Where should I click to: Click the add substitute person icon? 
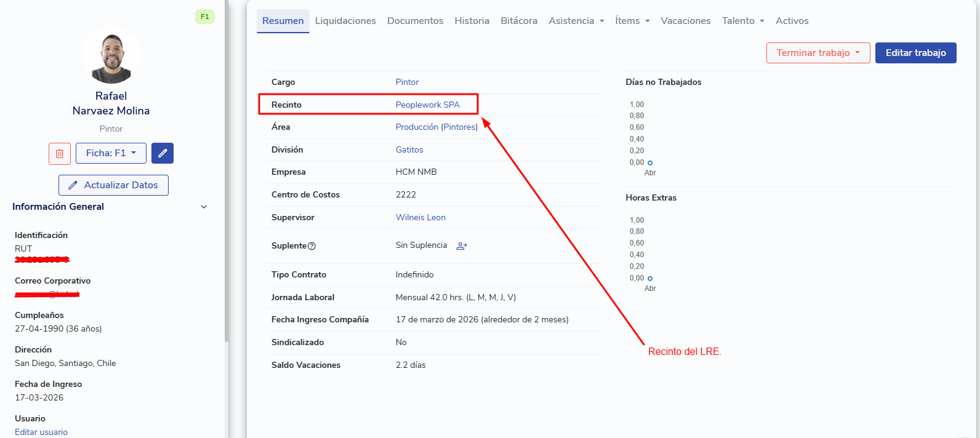coord(462,245)
